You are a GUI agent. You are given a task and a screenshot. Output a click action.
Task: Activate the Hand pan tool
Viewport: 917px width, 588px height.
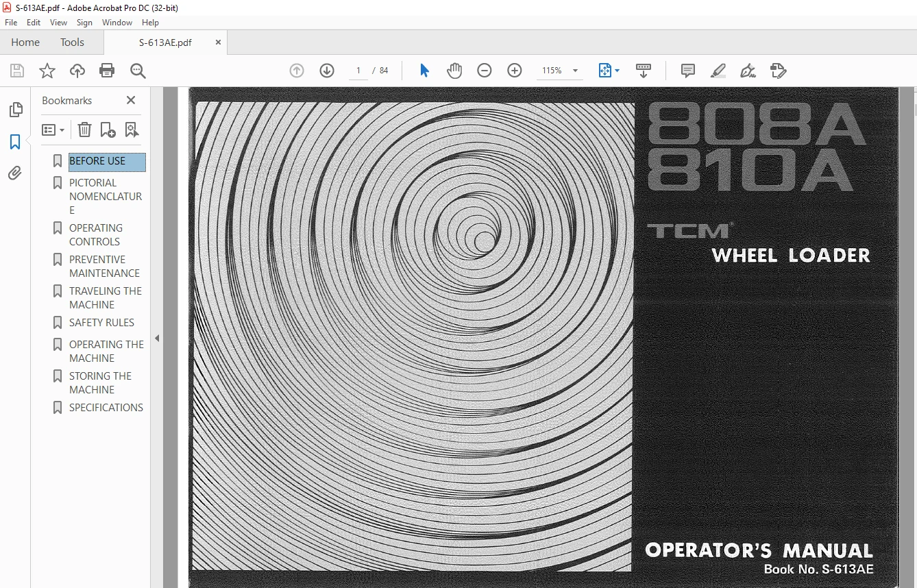(454, 71)
